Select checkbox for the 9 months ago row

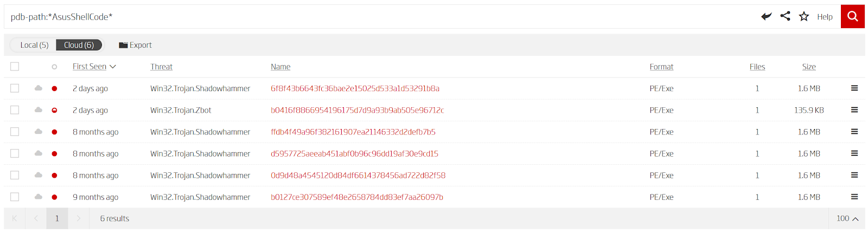click(15, 197)
